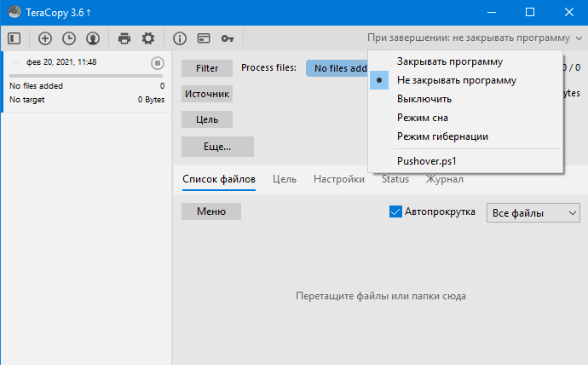Choose 'Закрывать программу' from the menu
Screen dimensions: 588x365
[449, 61]
